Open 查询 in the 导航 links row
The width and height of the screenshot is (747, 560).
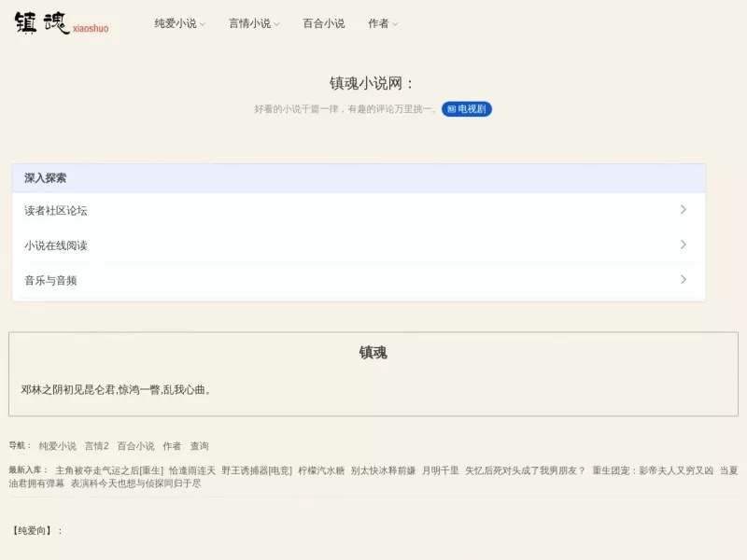pyautogui.click(x=200, y=446)
